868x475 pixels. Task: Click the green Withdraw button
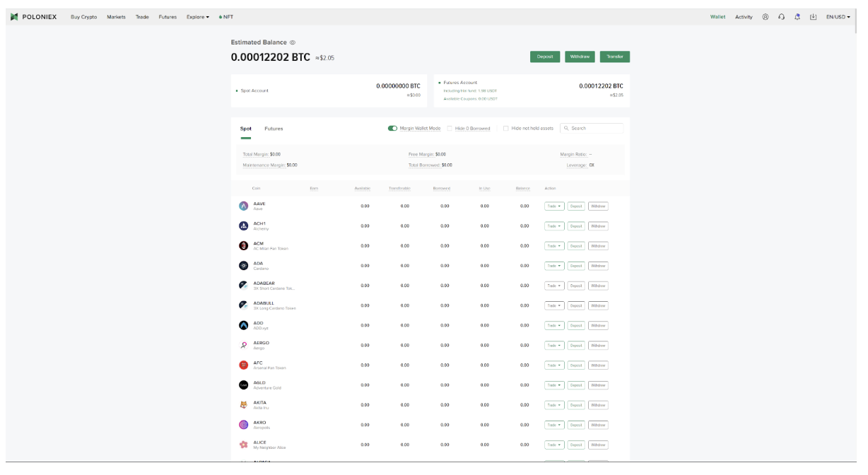pyautogui.click(x=580, y=57)
